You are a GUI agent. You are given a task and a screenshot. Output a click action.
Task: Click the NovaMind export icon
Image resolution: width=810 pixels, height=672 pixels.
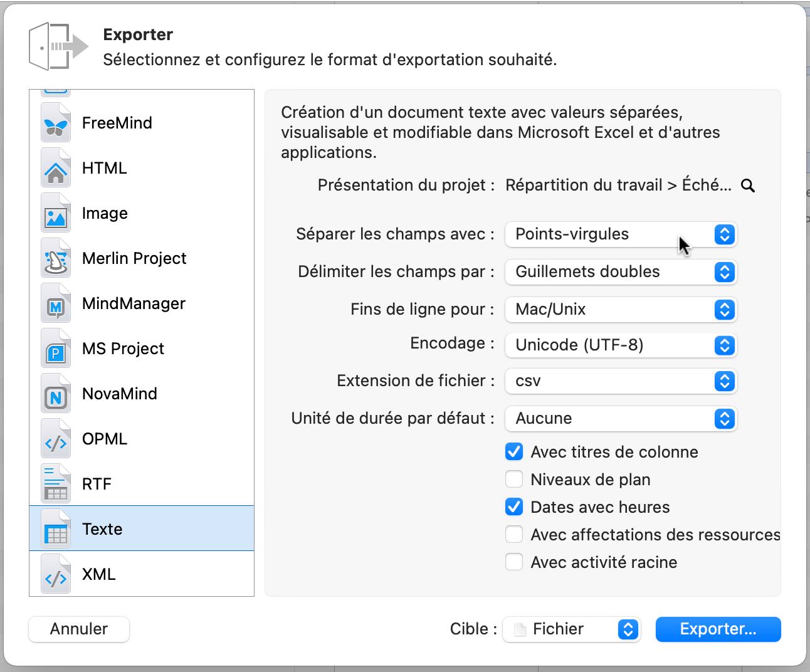click(x=55, y=393)
